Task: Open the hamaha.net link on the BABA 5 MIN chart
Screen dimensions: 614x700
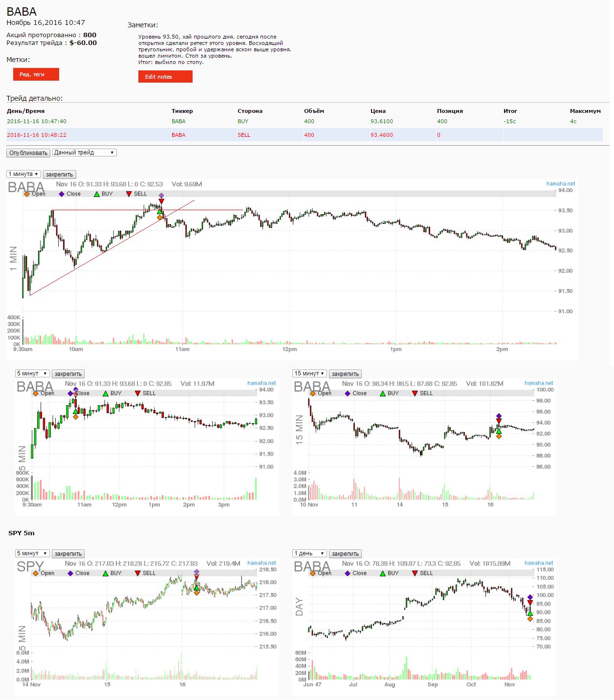Action: pyautogui.click(x=262, y=383)
